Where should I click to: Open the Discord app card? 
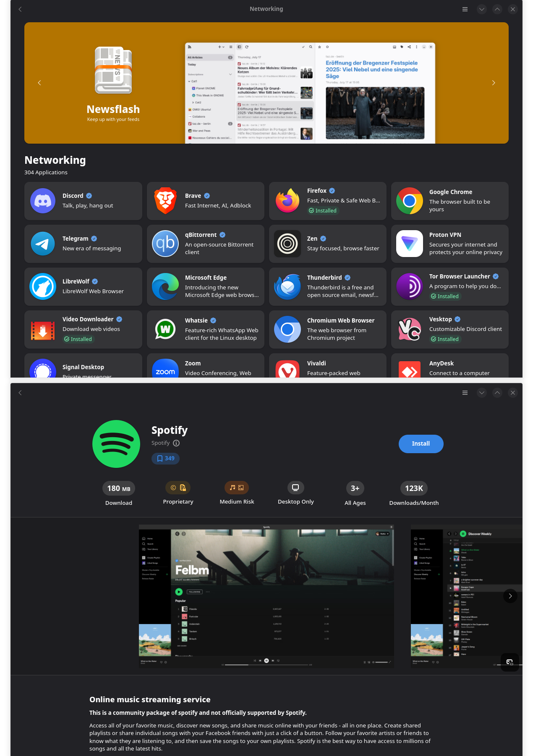coord(83,201)
